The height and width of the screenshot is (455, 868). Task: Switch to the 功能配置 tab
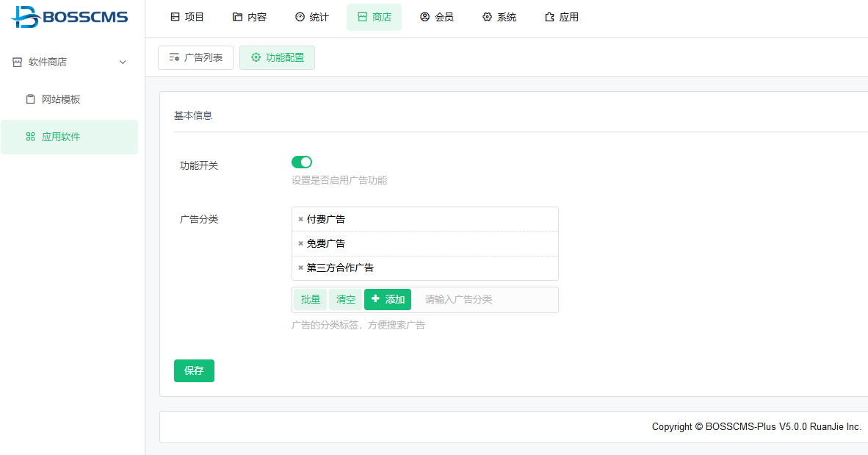point(277,57)
